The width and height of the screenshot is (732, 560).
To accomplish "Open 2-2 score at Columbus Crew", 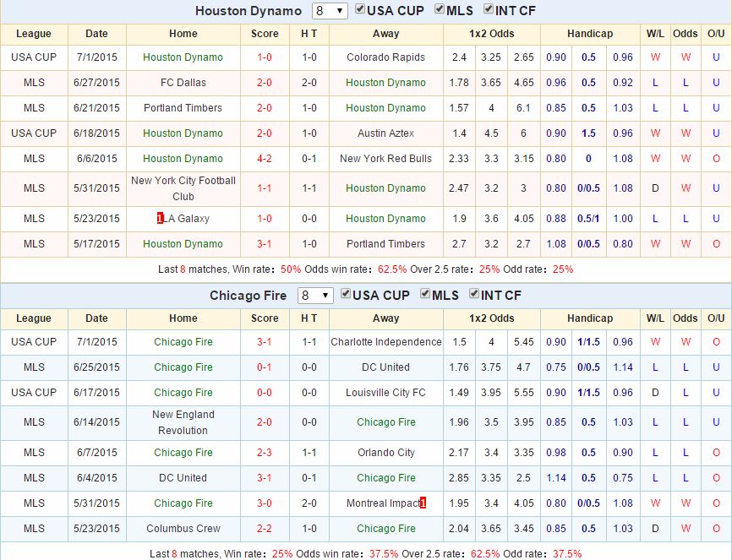I will point(265,529).
